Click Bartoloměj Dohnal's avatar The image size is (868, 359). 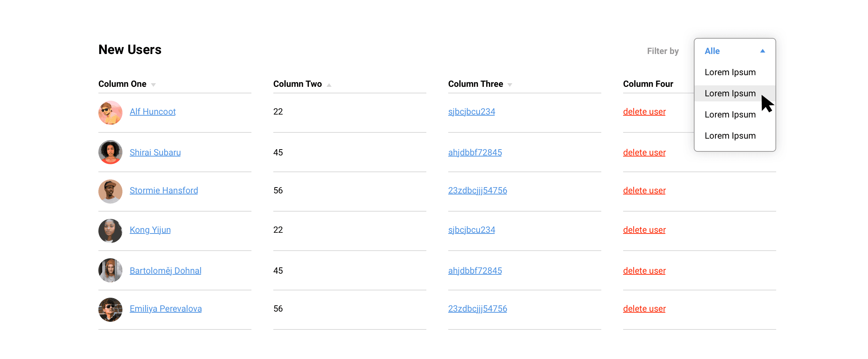[110, 270]
